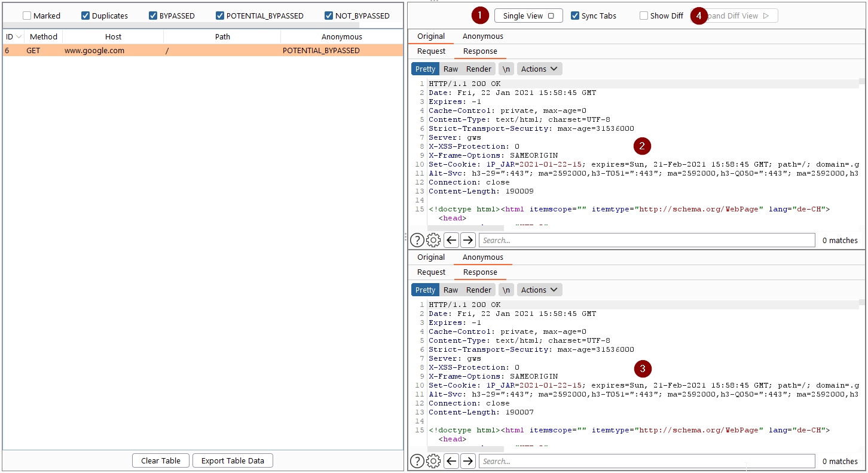Sort by Path column header
This screenshot has height=473, width=868.
pos(222,36)
